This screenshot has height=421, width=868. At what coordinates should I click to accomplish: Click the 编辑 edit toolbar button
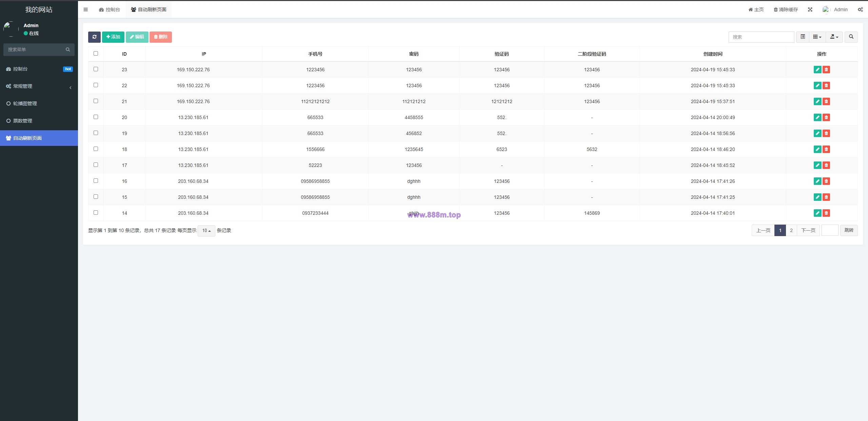[137, 37]
